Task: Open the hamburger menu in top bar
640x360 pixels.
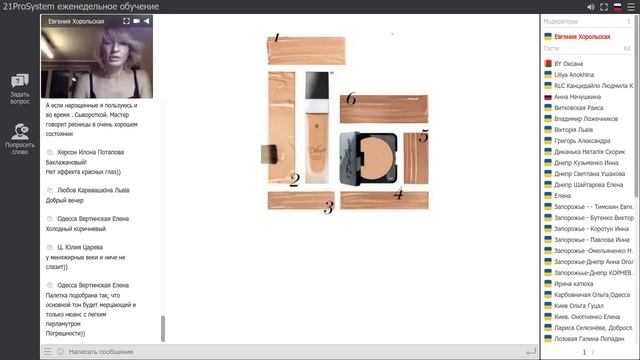Action: 631,7
